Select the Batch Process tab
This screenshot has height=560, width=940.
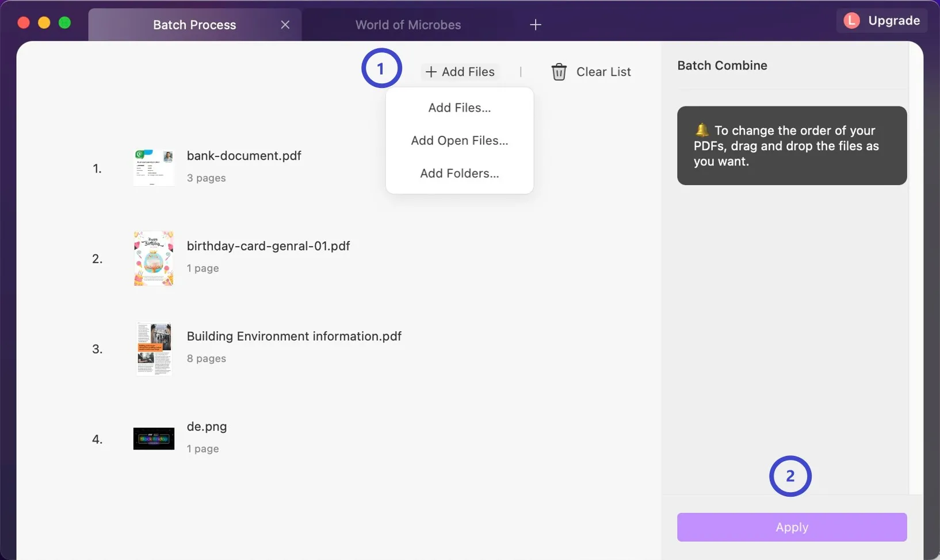(194, 24)
